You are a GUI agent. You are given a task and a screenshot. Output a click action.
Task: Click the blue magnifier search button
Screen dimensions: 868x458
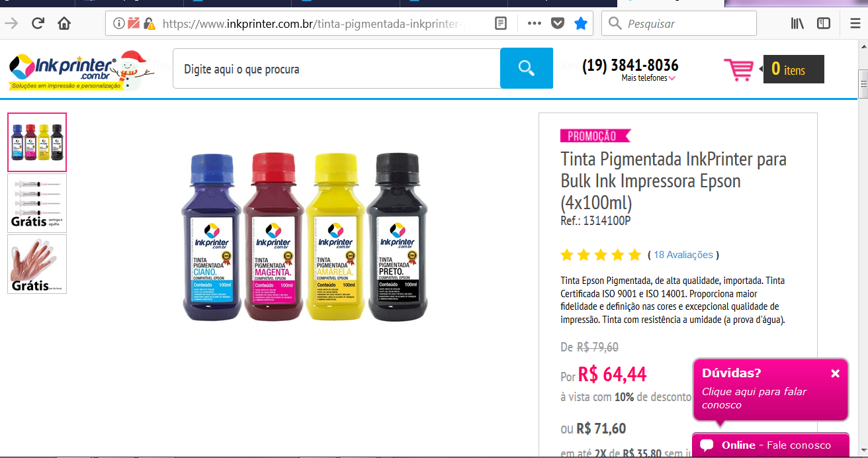click(527, 68)
